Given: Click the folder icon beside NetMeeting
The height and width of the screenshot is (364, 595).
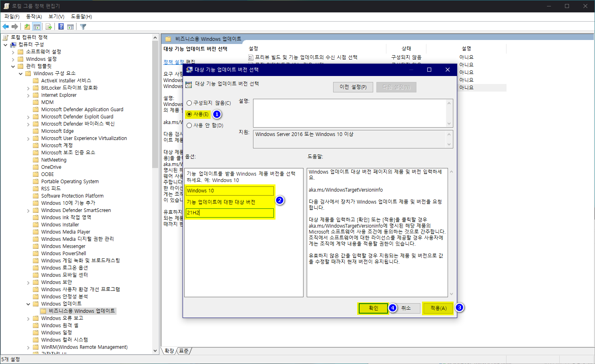Looking at the screenshot, I should tap(36, 160).
